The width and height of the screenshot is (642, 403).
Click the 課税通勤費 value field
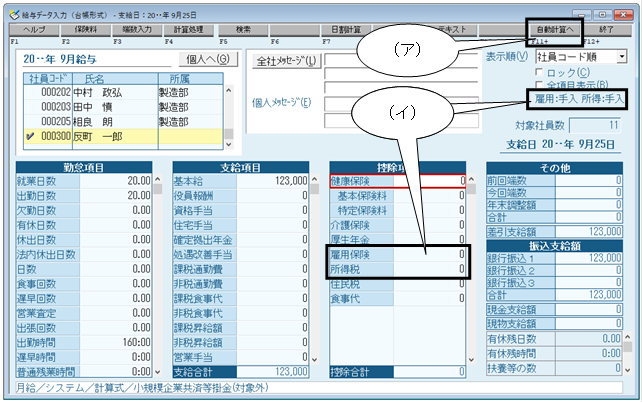pos(273,269)
